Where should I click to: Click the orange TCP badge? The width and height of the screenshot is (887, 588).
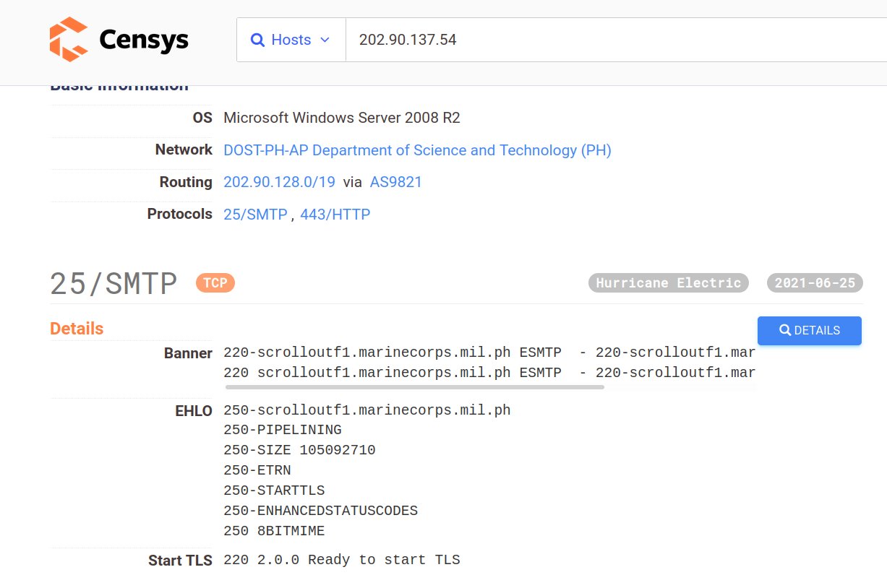click(x=215, y=282)
